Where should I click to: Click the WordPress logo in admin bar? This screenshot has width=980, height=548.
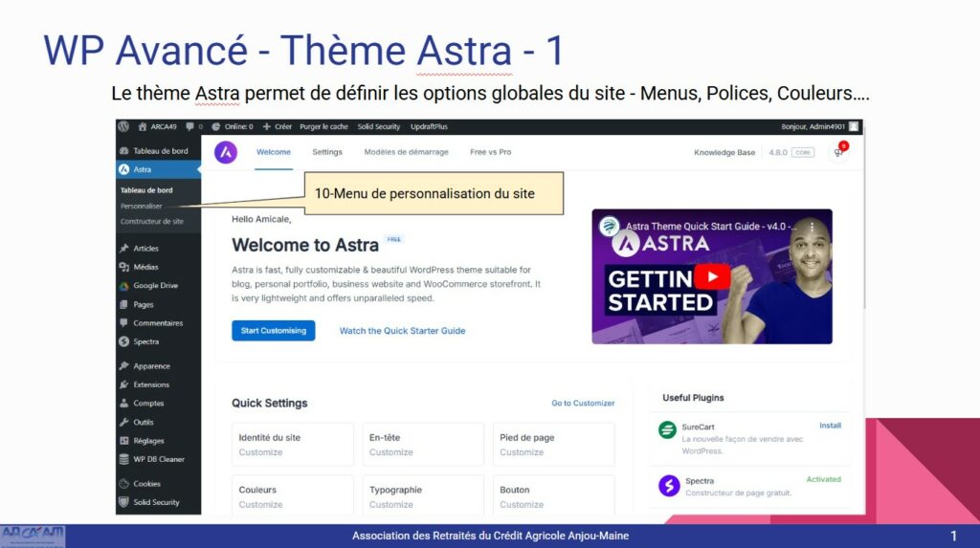point(123,126)
